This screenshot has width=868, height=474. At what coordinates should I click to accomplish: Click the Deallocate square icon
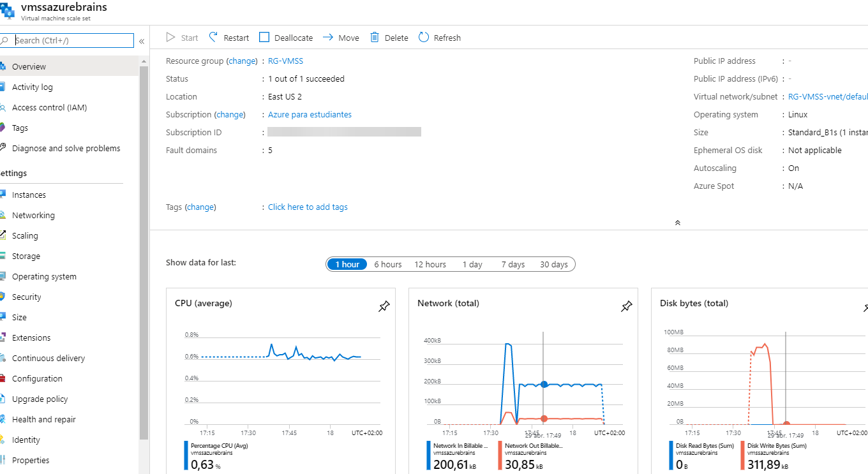tap(264, 38)
